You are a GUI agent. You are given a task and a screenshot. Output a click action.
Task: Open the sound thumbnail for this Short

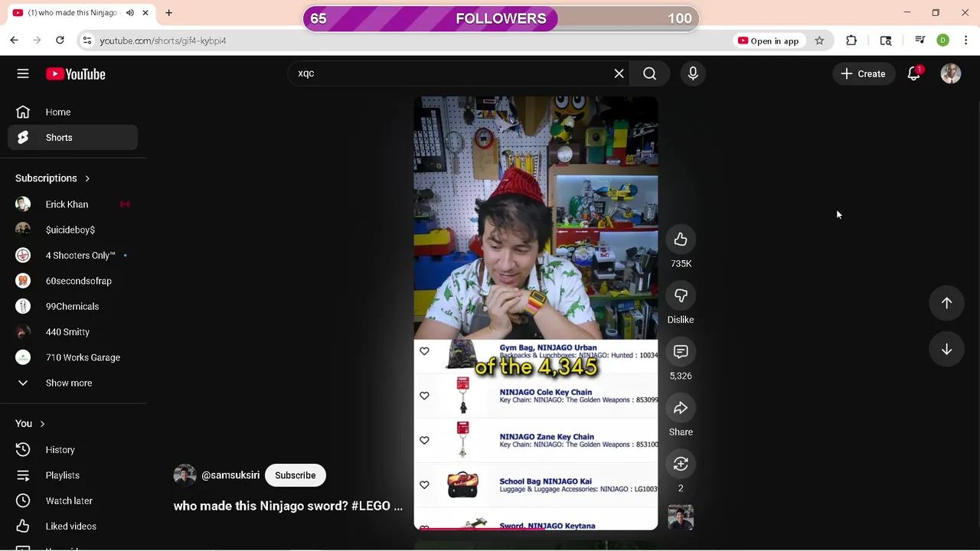pyautogui.click(x=681, y=517)
